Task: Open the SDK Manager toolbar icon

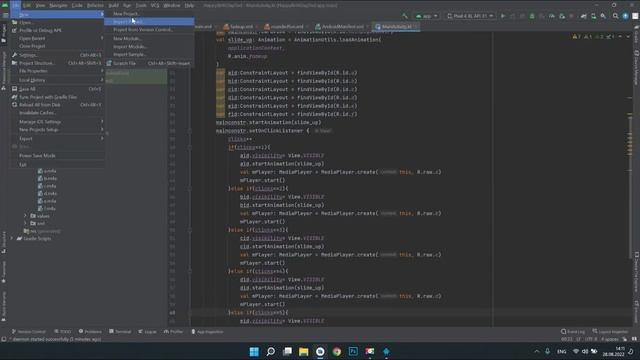Action: click(x=603, y=16)
